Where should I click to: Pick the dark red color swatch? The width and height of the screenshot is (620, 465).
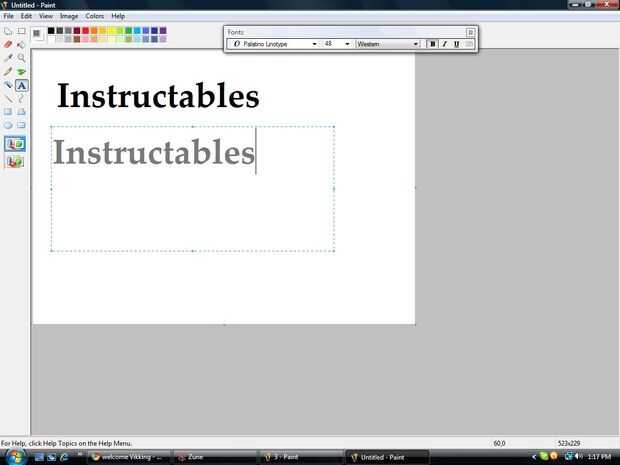[x=77, y=30]
